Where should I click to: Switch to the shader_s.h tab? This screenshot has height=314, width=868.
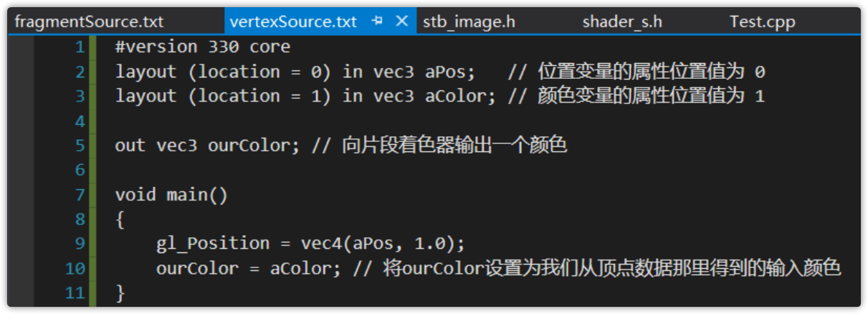click(621, 22)
